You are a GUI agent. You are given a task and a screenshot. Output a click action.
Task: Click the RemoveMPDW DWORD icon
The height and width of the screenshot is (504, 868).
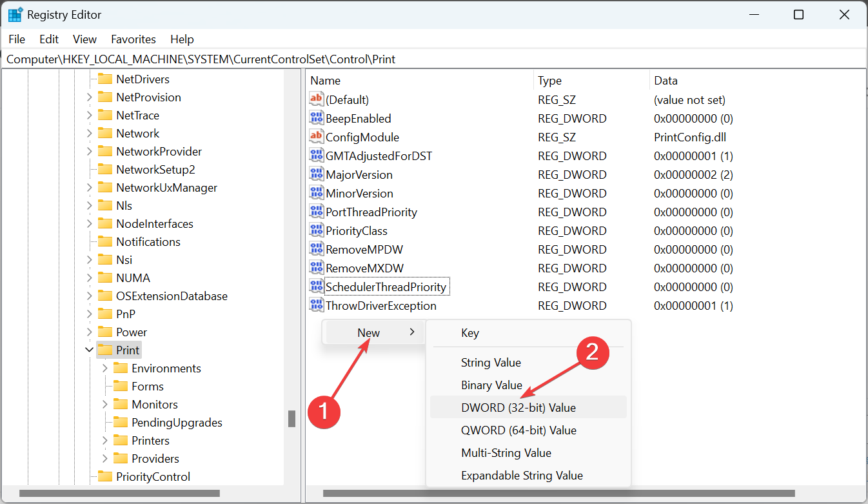click(x=317, y=249)
